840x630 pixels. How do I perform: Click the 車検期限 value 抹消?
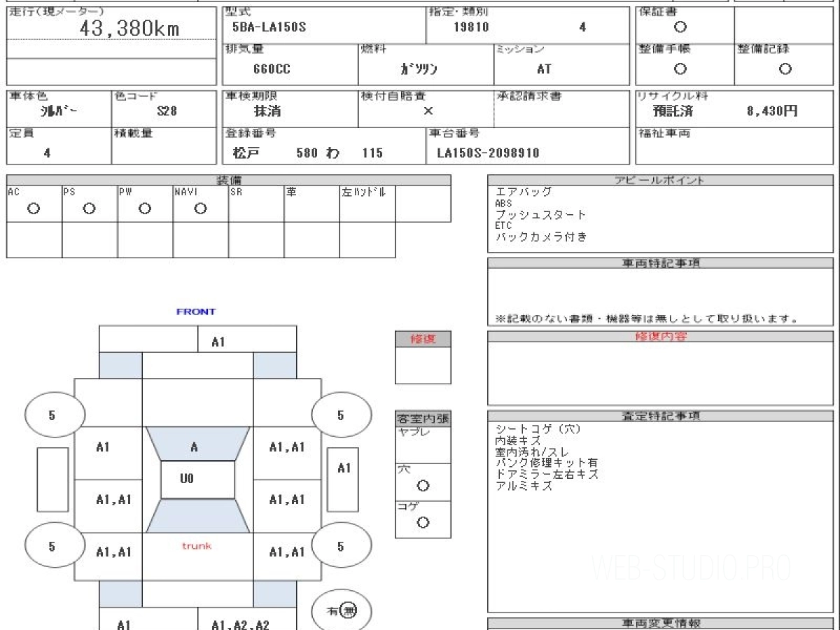(x=267, y=111)
